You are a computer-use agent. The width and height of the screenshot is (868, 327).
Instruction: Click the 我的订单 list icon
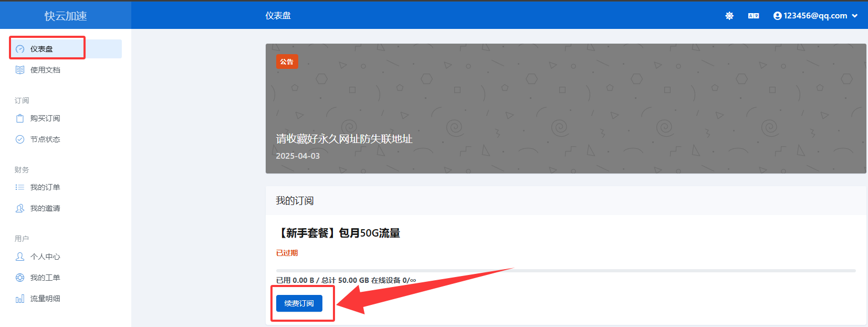point(20,187)
